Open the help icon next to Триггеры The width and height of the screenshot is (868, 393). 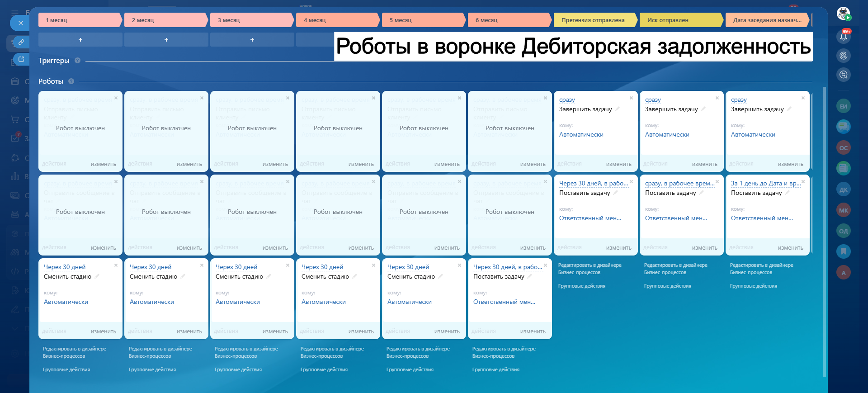point(77,61)
